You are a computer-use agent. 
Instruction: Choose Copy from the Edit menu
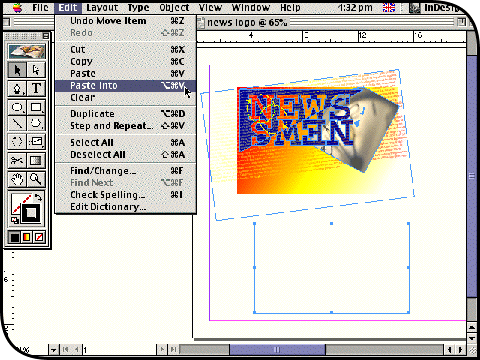point(126,61)
